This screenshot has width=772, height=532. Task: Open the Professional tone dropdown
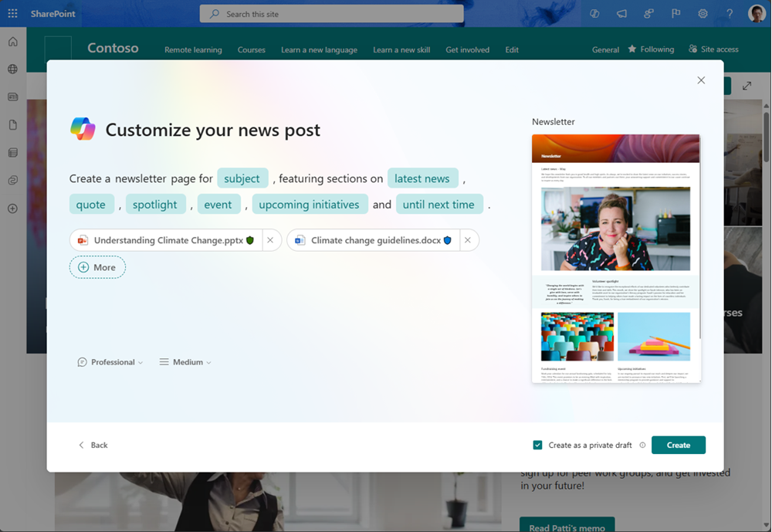click(110, 362)
